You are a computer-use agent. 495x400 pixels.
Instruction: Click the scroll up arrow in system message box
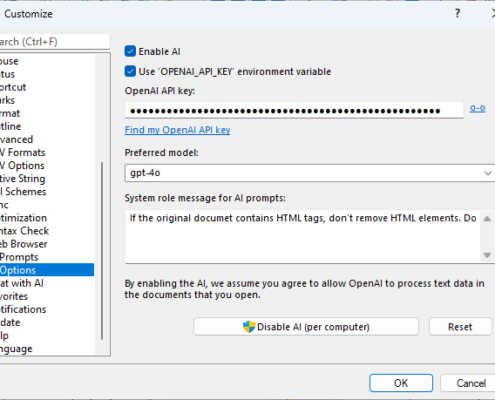487,219
